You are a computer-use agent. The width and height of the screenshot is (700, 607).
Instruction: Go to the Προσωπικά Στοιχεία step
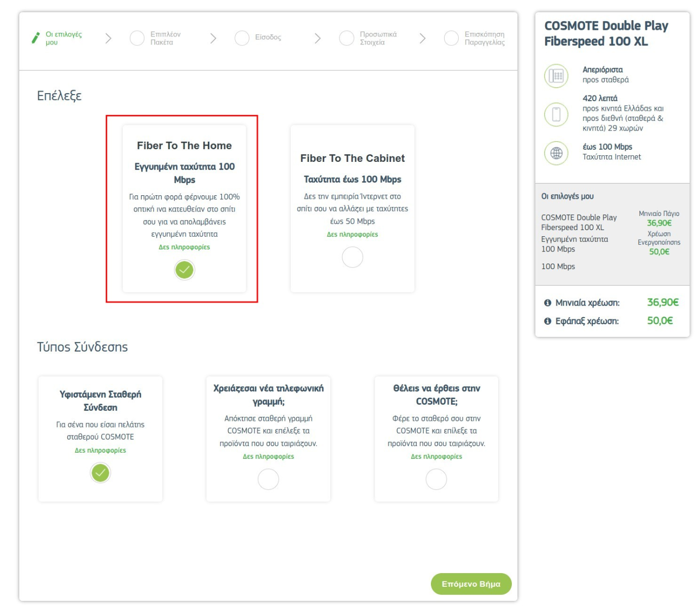click(378, 38)
